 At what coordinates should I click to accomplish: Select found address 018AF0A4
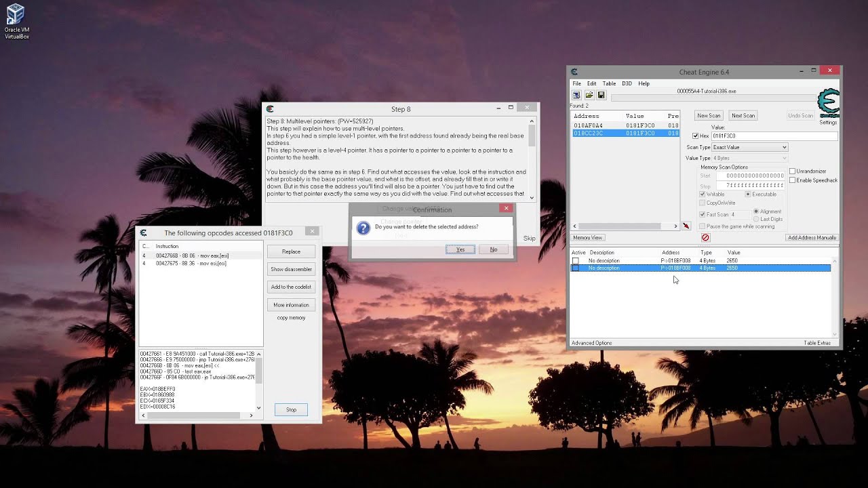click(x=625, y=125)
